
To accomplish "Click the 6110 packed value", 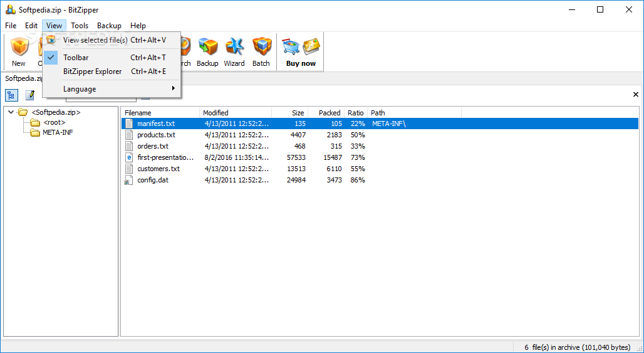I will (x=335, y=169).
